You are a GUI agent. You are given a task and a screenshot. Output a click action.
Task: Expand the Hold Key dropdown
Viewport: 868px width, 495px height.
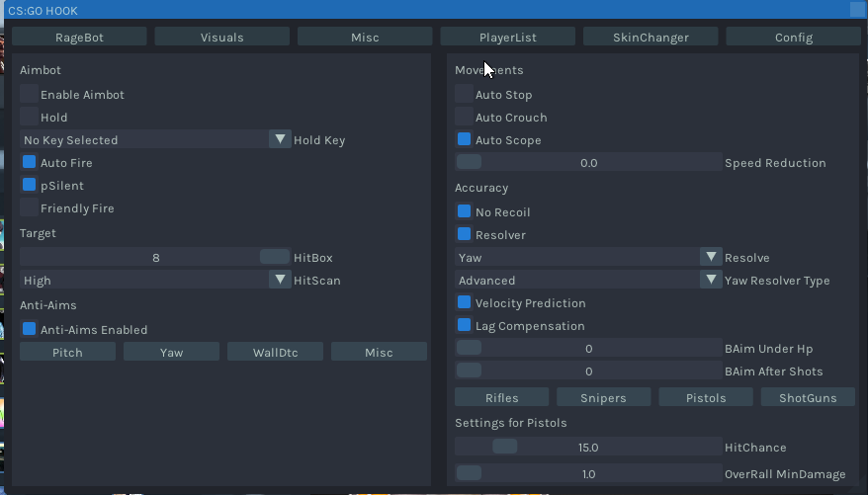tap(281, 139)
